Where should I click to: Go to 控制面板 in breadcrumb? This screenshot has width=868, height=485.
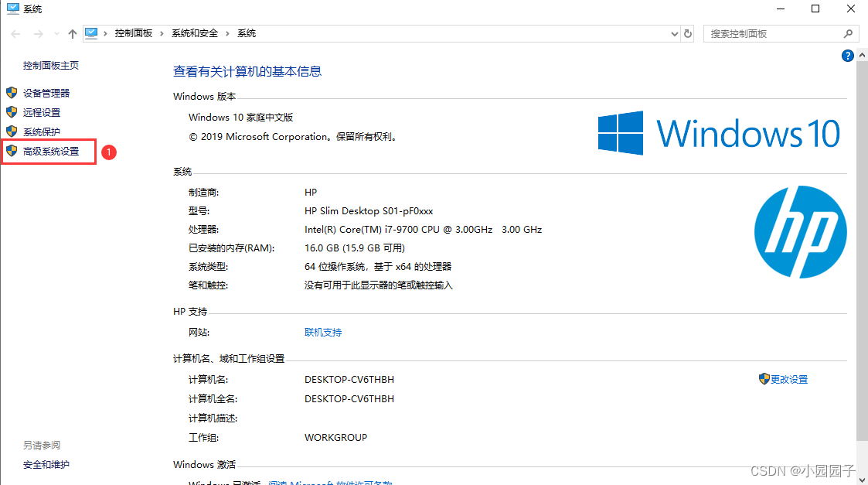point(134,33)
